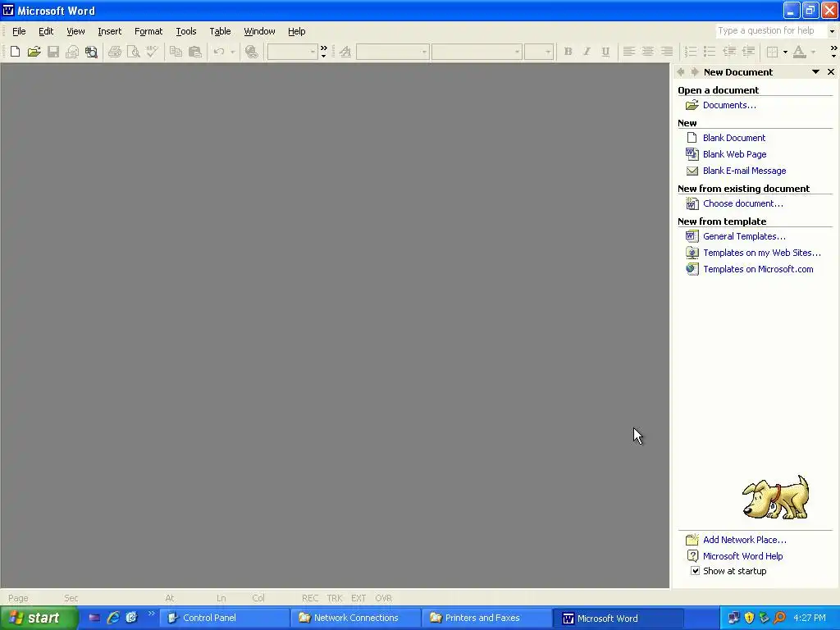Switch to Control Panel taskbar button
840x630 pixels.
(x=225, y=619)
